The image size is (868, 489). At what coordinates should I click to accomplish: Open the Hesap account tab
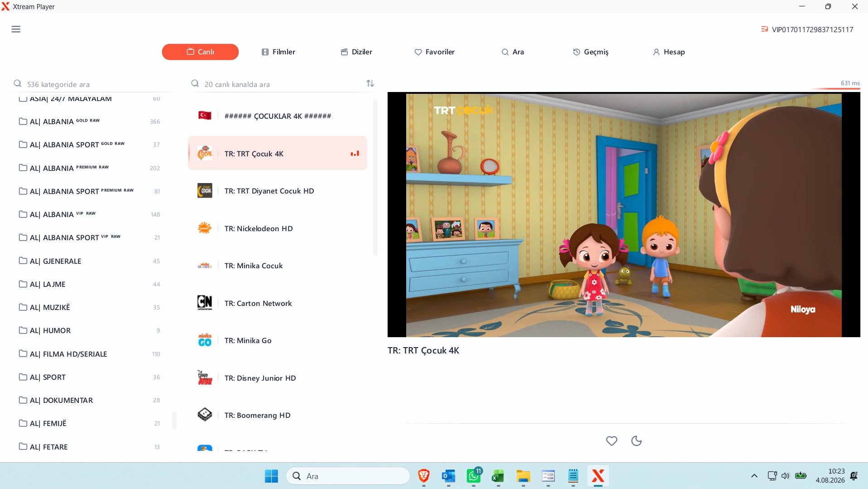click(x=669, y=52)
